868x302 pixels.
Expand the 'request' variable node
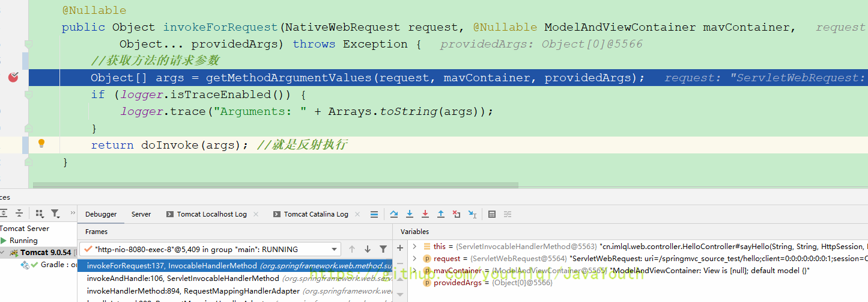click(x=414, y=259)
